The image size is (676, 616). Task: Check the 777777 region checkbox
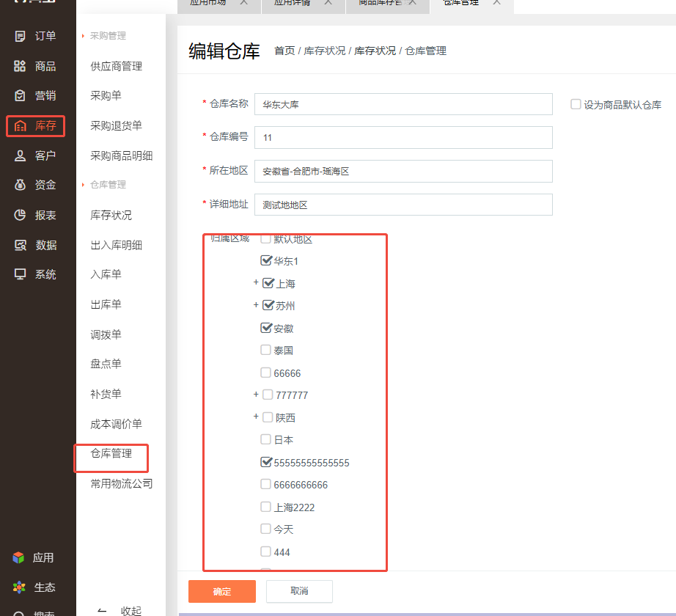268,395
